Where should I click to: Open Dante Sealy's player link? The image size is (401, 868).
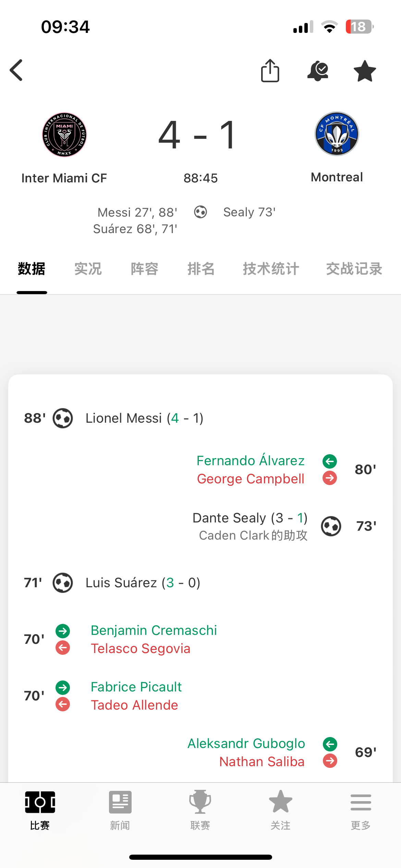[x=229, y=518]
